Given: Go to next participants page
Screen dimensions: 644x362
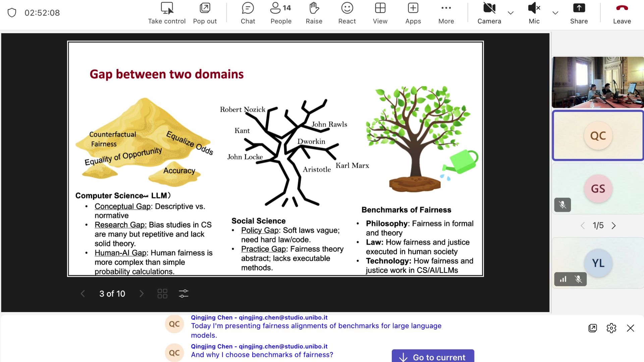Looking at the screenshot, I should click(614, 226).
